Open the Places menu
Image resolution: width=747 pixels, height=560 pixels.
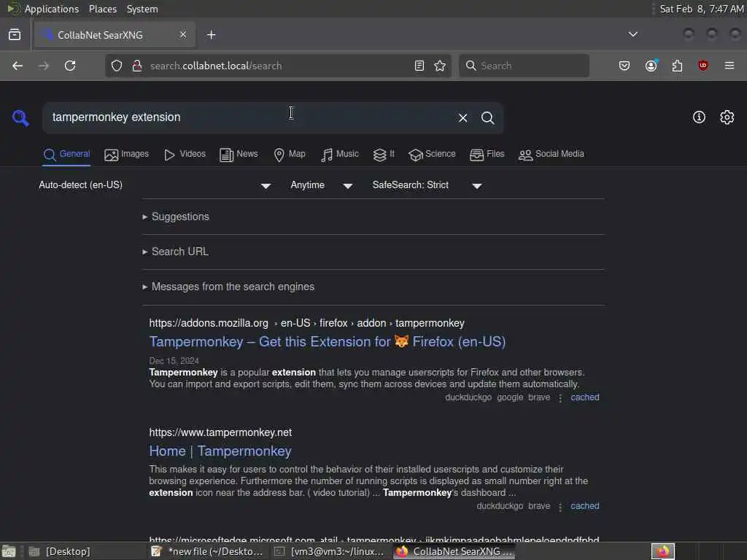(102, 9)
